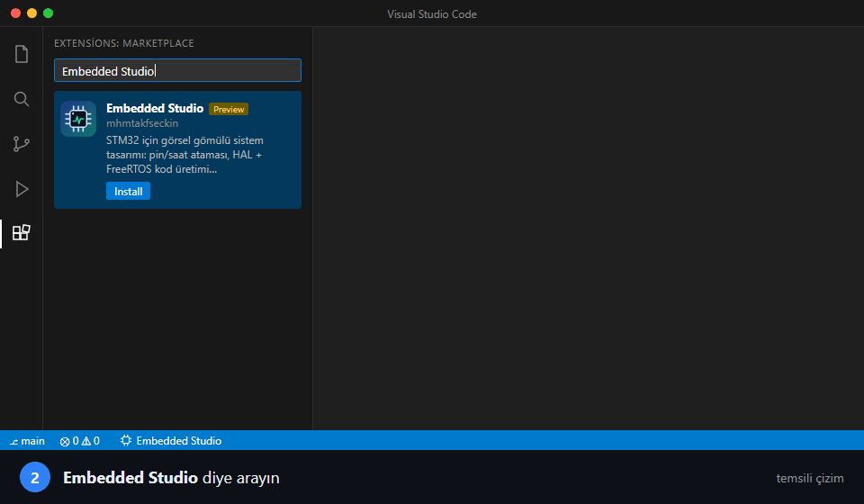
Task: Install the Embedded Studio extension
Action: [x=128, y=191]
